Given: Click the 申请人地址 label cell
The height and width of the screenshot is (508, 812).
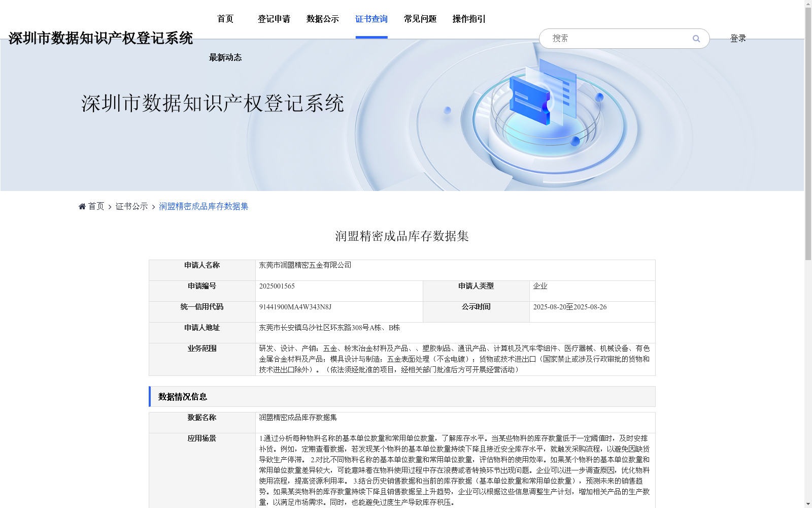Looking at the screenshot, I should pos(202,333).
